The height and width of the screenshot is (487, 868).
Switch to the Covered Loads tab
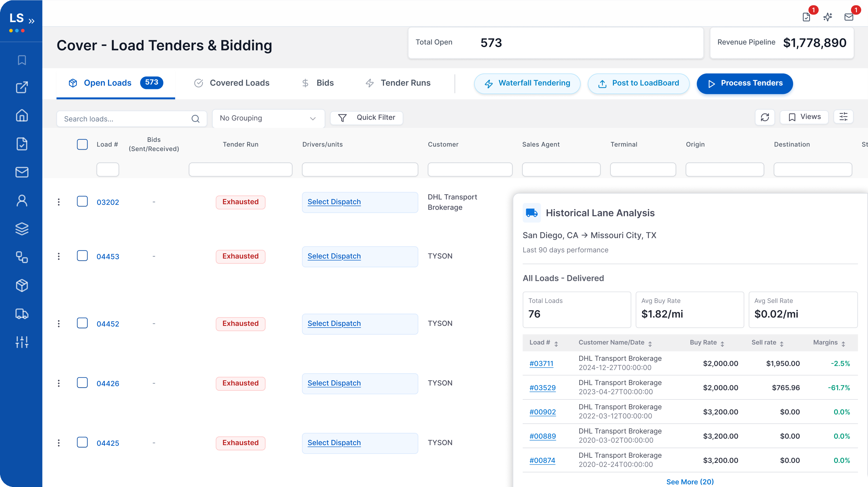tap(231, 83)
